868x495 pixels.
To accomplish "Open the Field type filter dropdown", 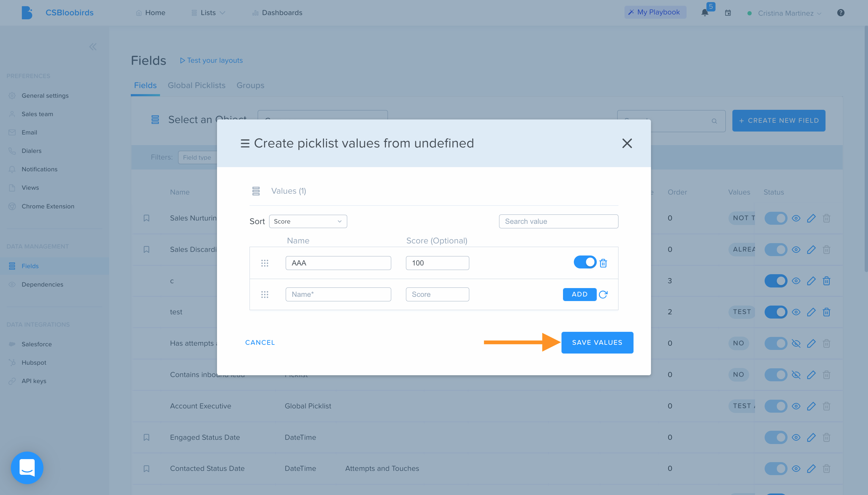I will click(197, 157).
